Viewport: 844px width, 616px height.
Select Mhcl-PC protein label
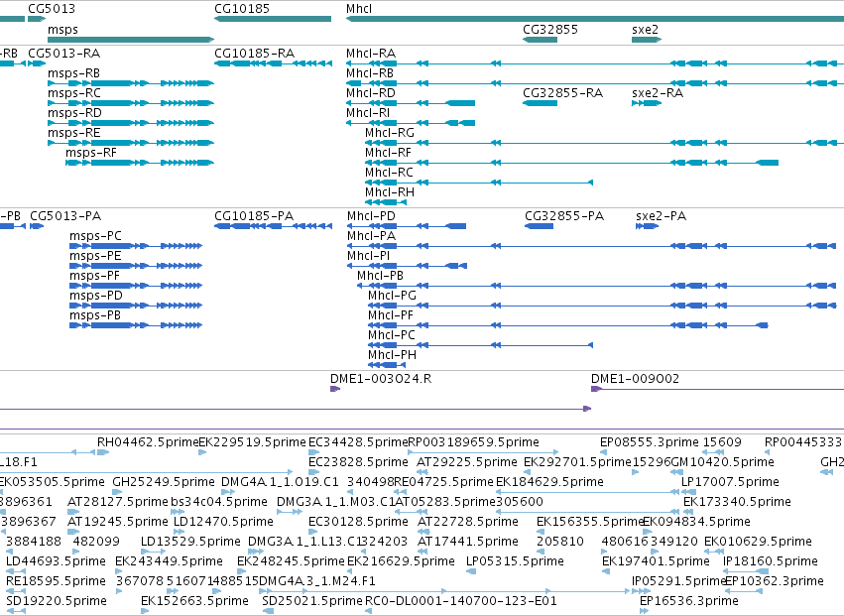[392, 336]
